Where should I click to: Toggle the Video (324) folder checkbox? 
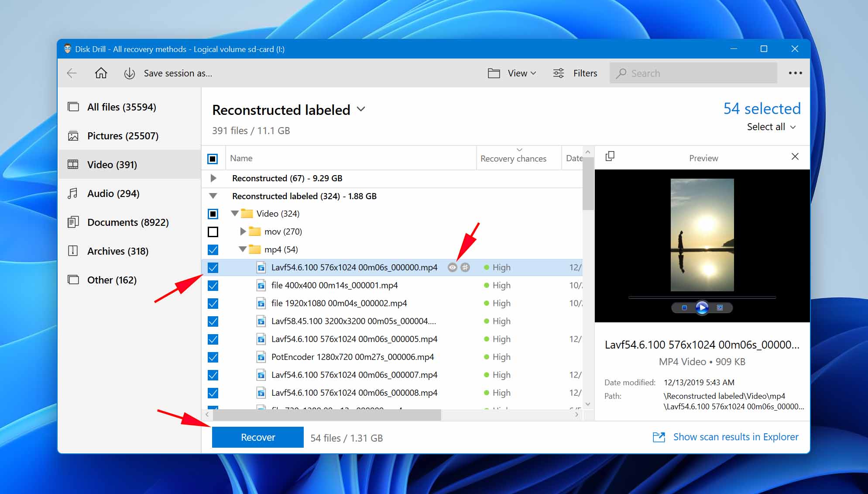213,214
